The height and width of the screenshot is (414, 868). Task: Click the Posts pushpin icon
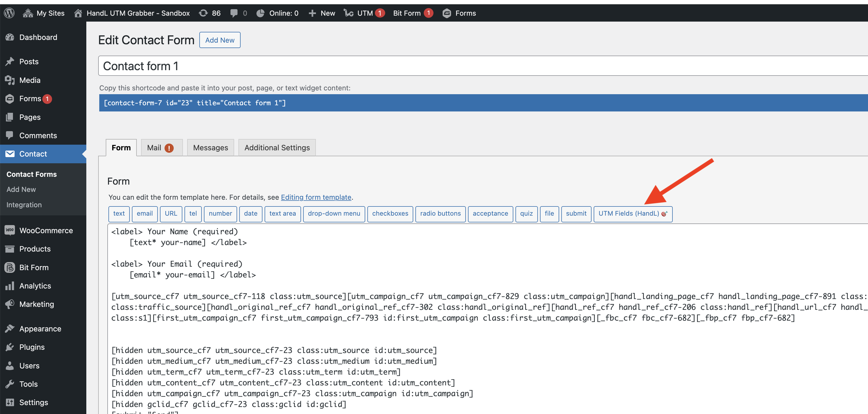pos(10,61)
